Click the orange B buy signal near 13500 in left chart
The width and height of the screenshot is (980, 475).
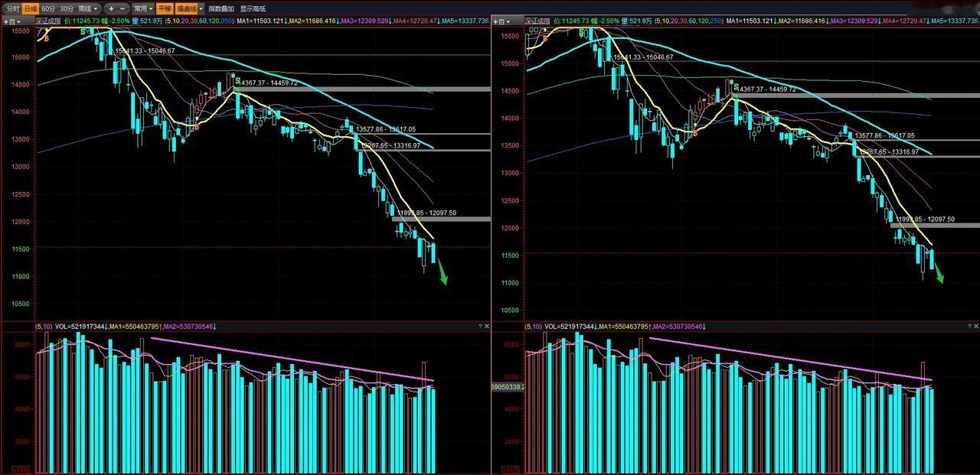(x=197, y=127)
